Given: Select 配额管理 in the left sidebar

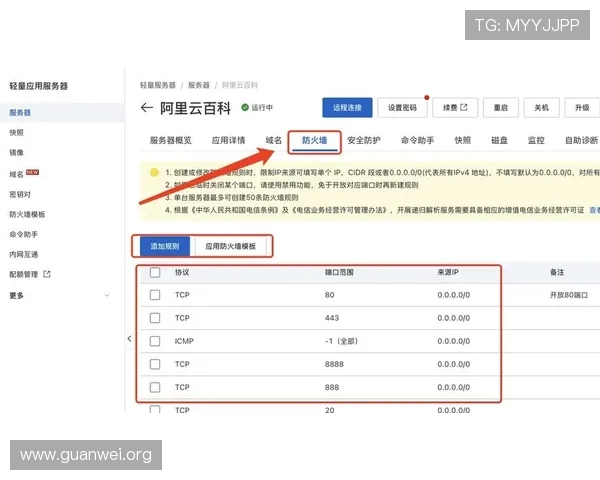Looking at the screenshot, I should pos(23,274).
